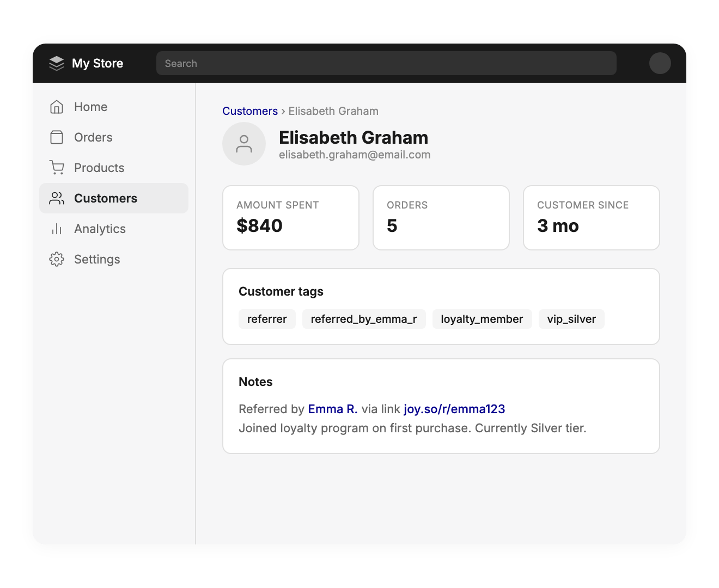Click the Settings gear icon
719x588 pixels.
point(57,259)
